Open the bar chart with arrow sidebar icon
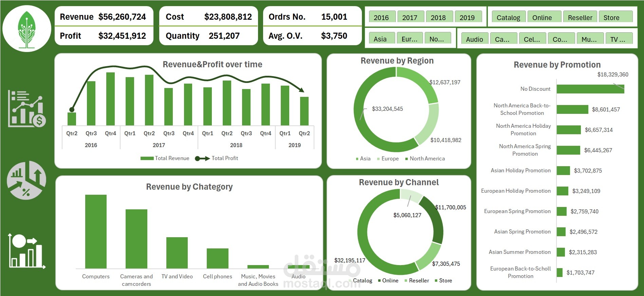 [27, 251]
